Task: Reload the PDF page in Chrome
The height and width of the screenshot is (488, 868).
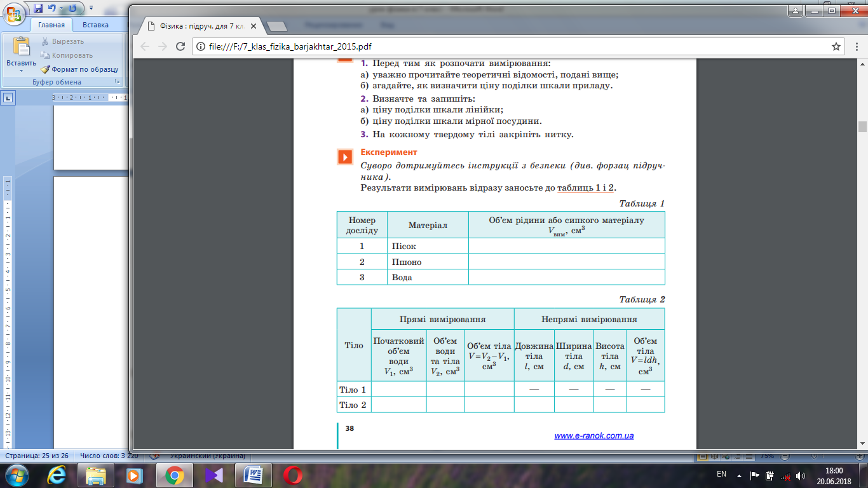Action: point(180,46)
